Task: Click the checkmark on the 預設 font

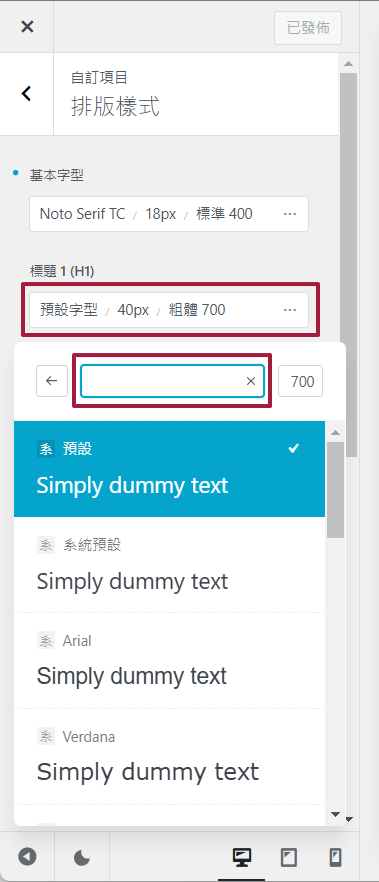Action: [294, 448]
